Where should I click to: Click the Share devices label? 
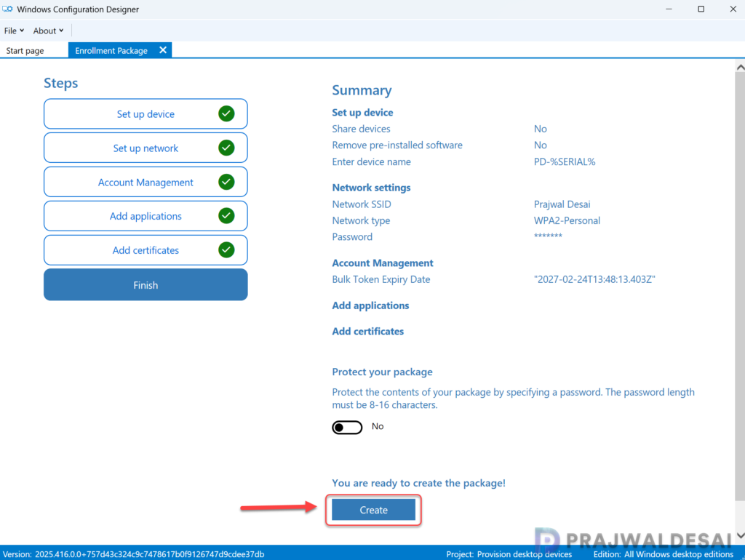(361, 129)
